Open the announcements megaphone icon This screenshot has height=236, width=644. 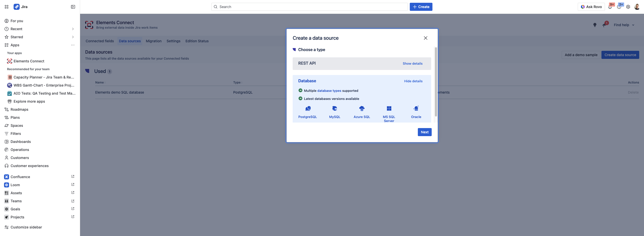click(x=604, y=25)
